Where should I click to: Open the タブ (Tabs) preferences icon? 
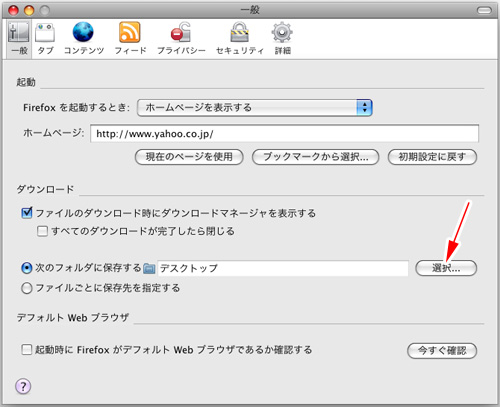[x=45, y=38]
